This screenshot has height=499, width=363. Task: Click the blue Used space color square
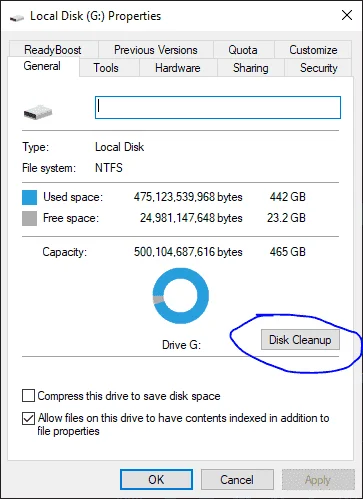(29, 197)
